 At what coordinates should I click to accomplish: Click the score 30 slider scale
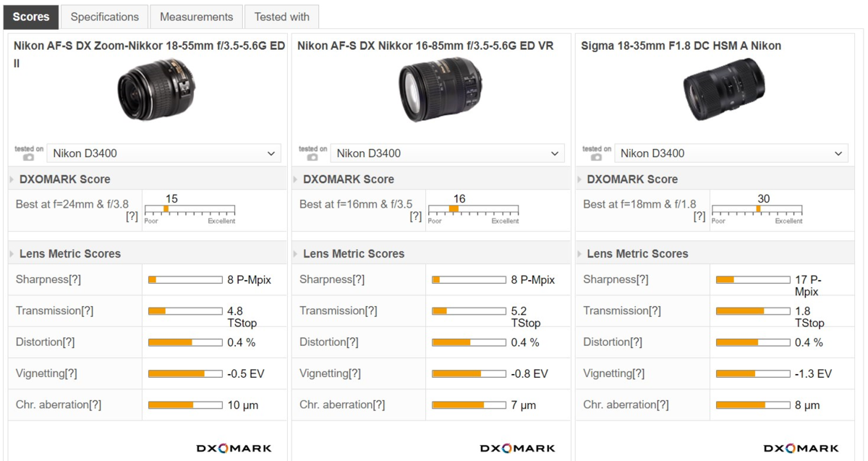(757, 211)
